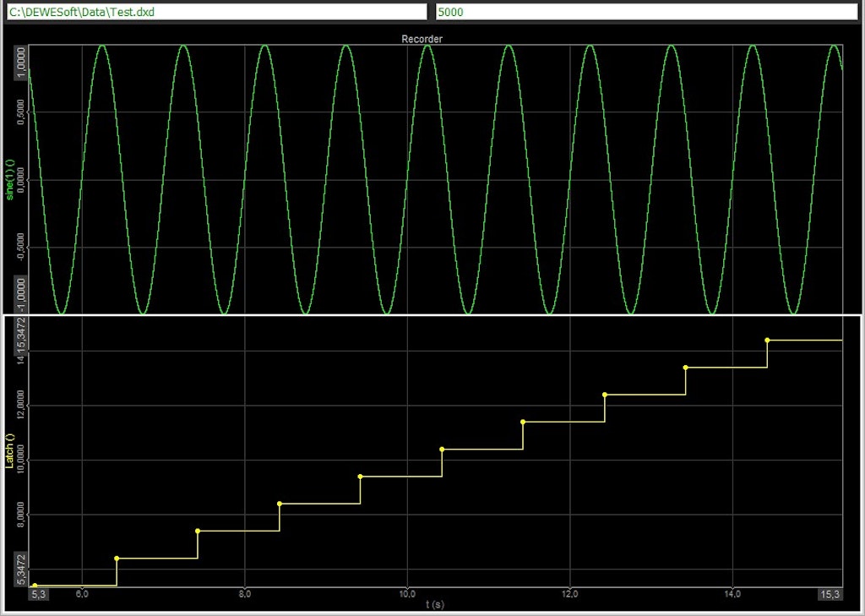This screenshot has width=865, height=616.
Task: Click the 8,0000 tick on Latch axis
Action: [x=21, y=515]
